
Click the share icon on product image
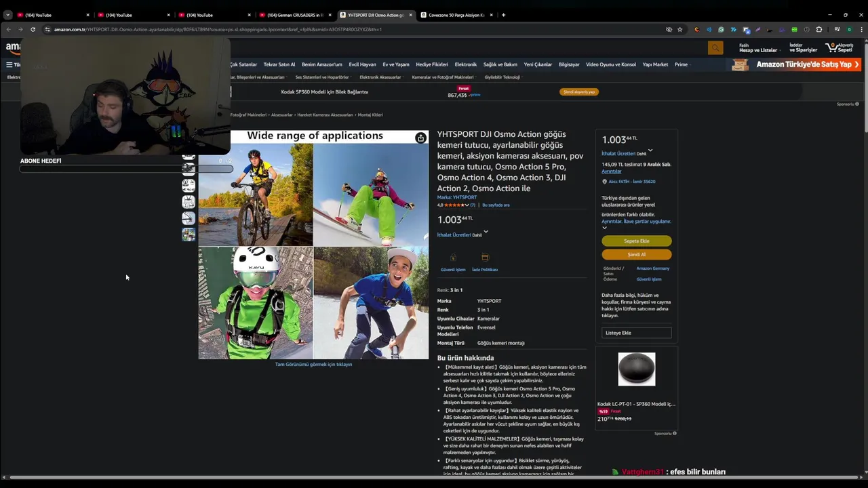(420, 138)
